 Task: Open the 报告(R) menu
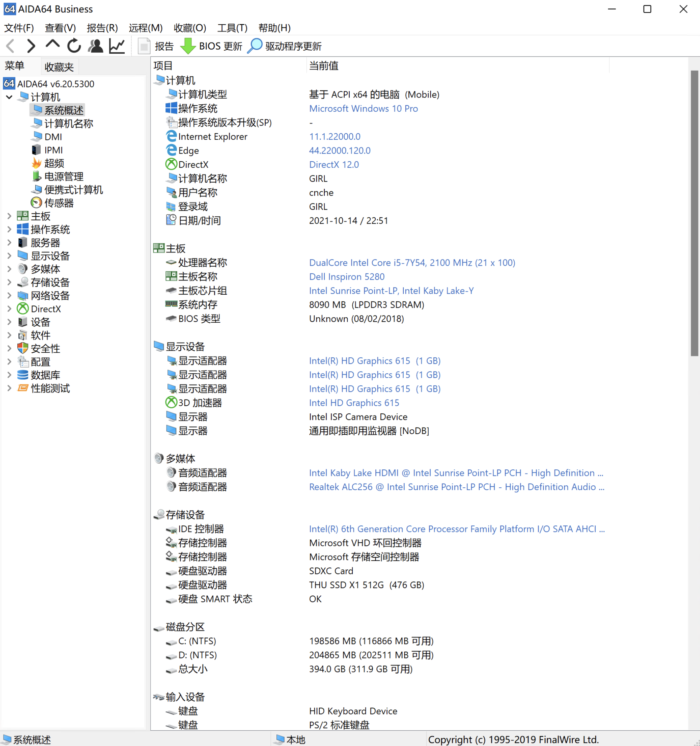pyautogui.click(x=102, y=28)
